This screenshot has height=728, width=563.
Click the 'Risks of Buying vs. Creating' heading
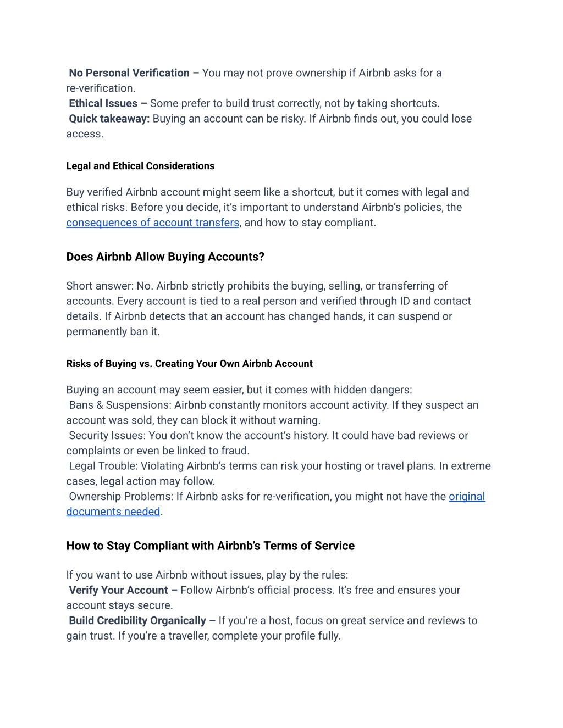[189, 364]
